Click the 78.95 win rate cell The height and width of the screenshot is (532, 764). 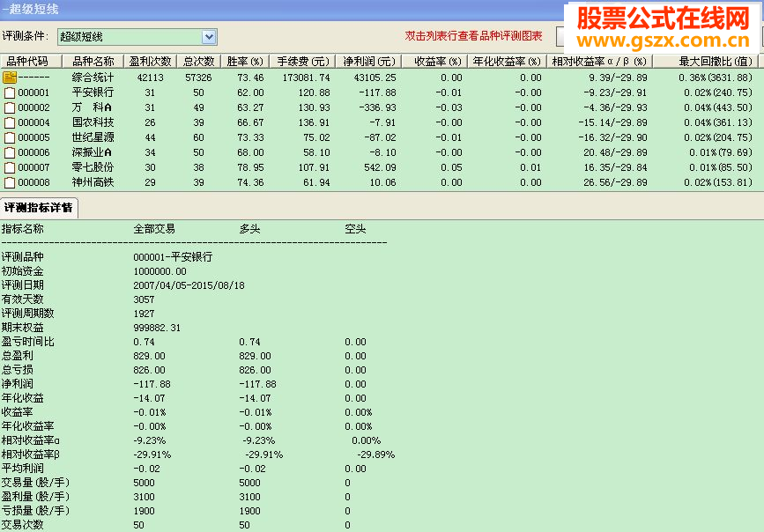pos(250,168)
